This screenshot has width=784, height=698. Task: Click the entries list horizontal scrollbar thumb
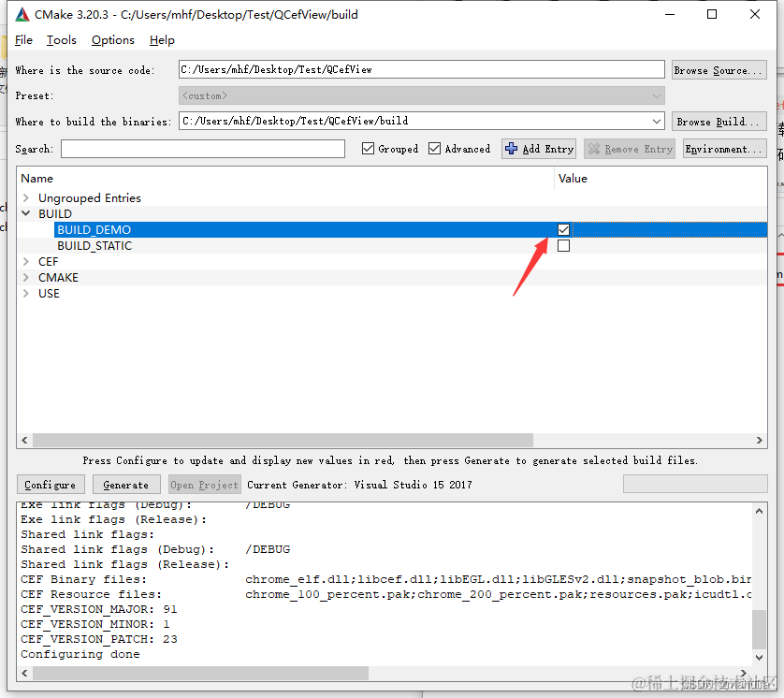click(x=283, y=440)
